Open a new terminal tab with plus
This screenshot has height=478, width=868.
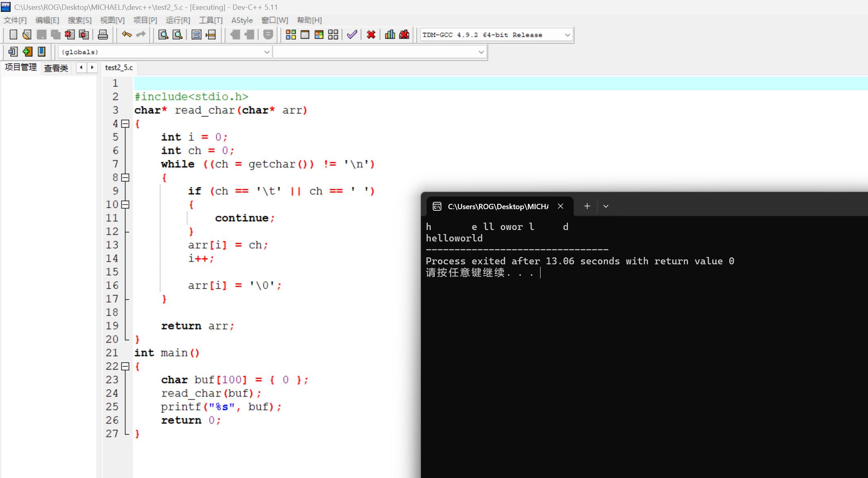(x=587, y=206)
